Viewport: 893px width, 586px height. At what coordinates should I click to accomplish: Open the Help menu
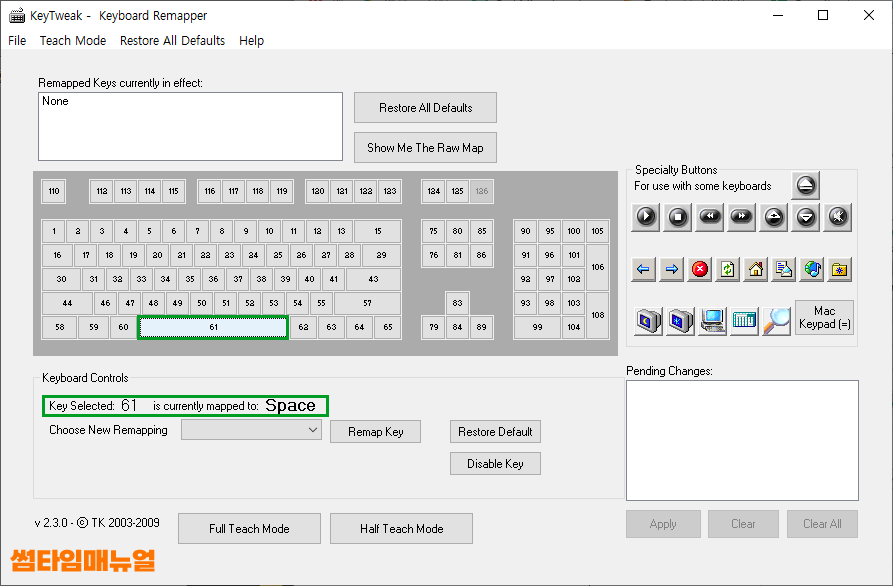pos(251,40)
